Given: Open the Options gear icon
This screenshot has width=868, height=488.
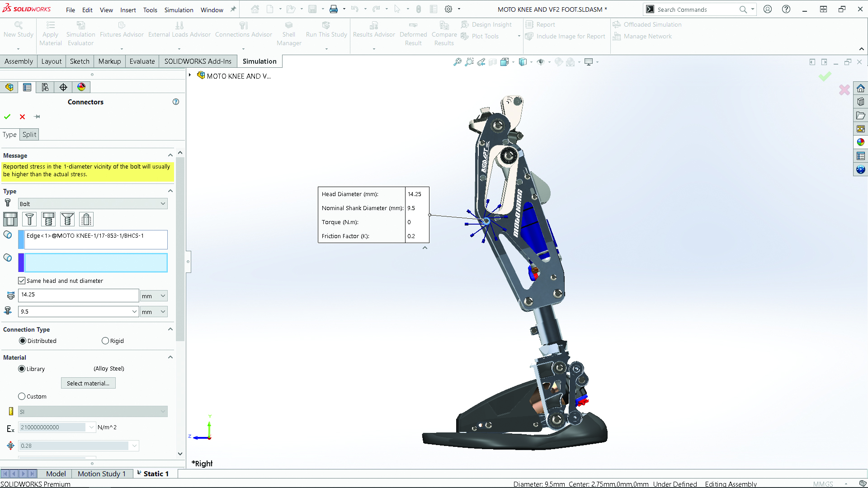Looking at the screenshot, I should (448, 9).
